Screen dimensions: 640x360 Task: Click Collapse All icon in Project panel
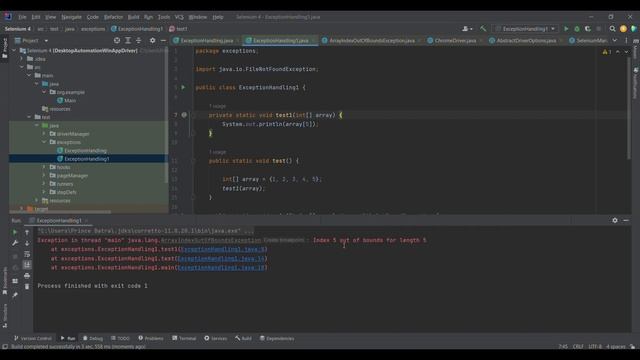138,40
